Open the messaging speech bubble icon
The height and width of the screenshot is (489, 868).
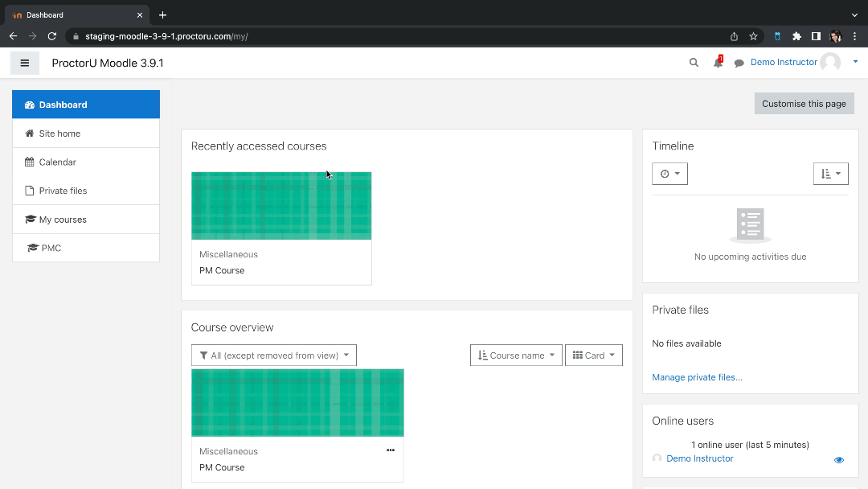pyautogui.click(x=739, y=63)
